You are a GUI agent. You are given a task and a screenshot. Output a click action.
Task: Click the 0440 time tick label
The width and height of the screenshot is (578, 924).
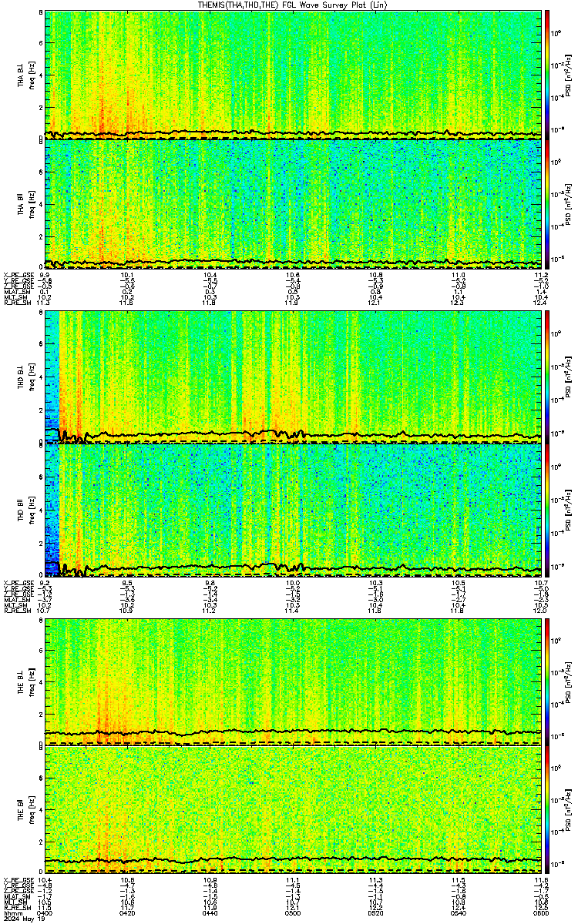point(210,912)
